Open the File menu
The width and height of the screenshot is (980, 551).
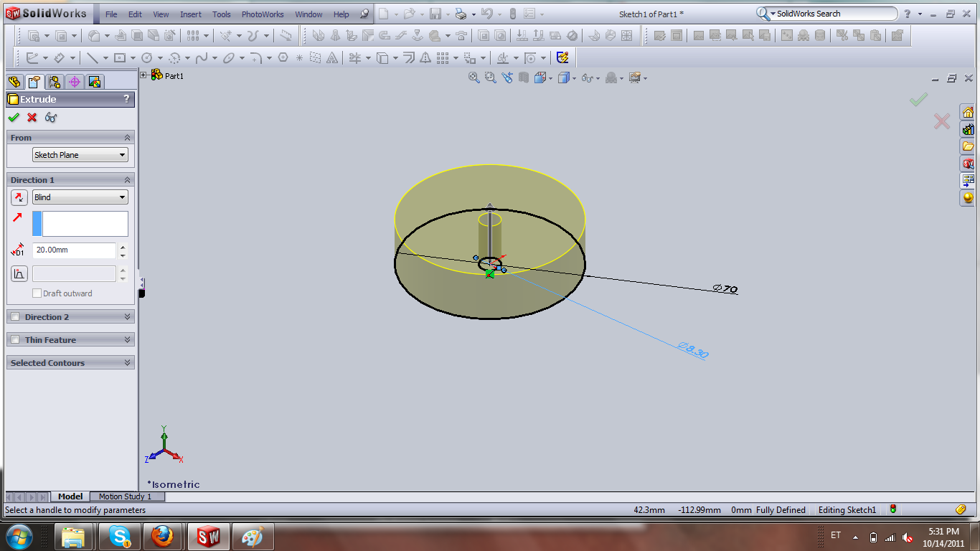(x=111, y=14)
